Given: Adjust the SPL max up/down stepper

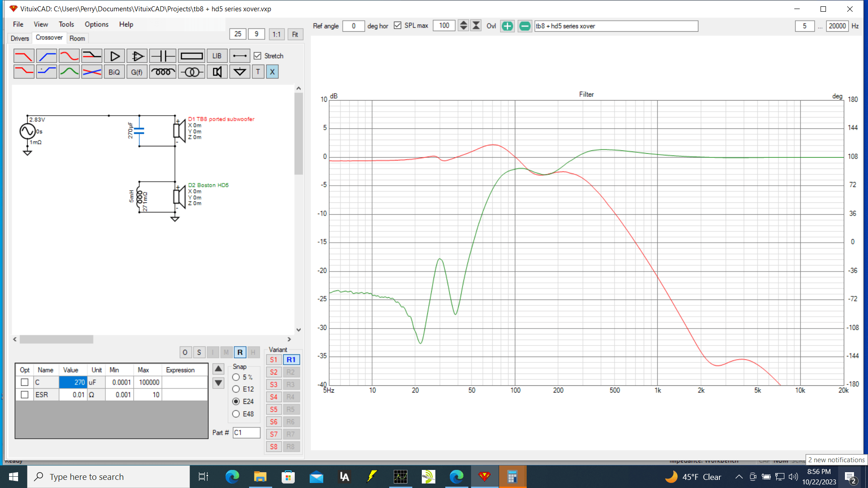Looking at the screenshot, I should pyautogui.click(x=463, y=26).
